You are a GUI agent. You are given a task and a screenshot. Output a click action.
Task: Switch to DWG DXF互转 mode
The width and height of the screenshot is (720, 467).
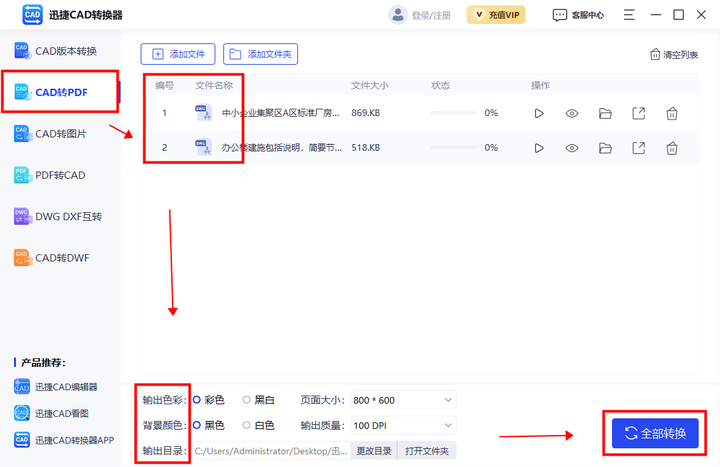coord(58,216)
